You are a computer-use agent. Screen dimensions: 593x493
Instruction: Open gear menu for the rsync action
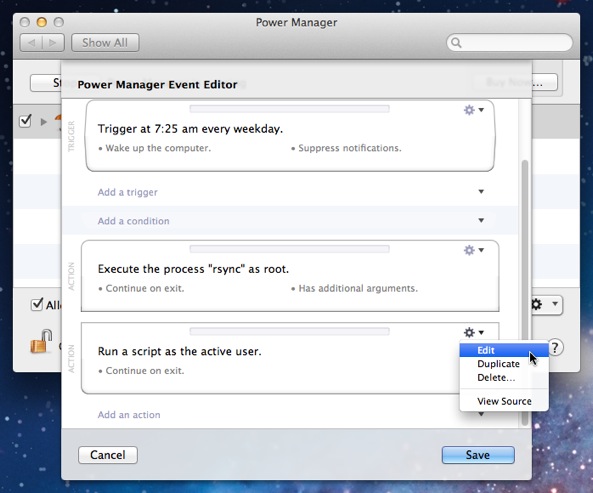[473, 250]
